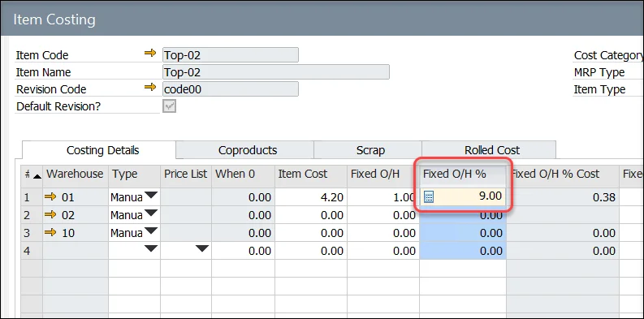This screenshot has height=319, width=644.
Task: Click the Type column header
Action: click(x=134, y=174)
